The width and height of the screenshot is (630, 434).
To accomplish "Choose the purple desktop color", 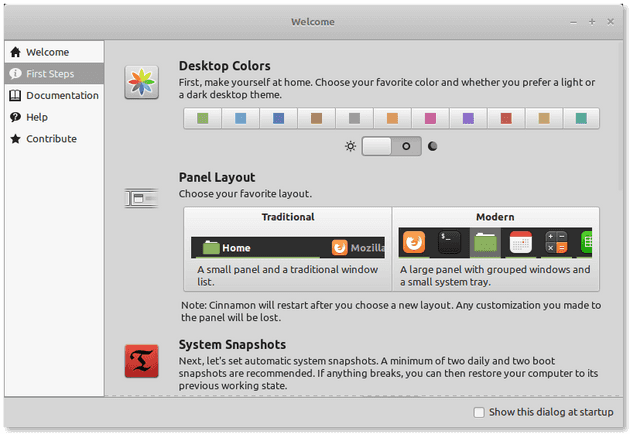I will click(468, 118).
